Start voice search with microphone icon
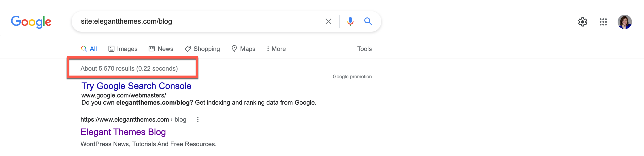Image resolution: width=644 pixels, height=156 pixels. coord(350,21)
